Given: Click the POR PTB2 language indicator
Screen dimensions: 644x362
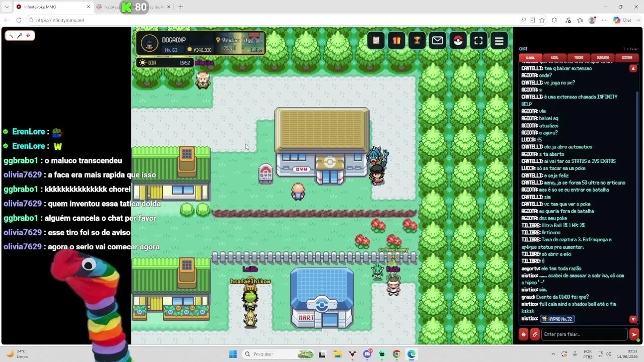Looking at the screenshot, I should click(x=588, y=354).
